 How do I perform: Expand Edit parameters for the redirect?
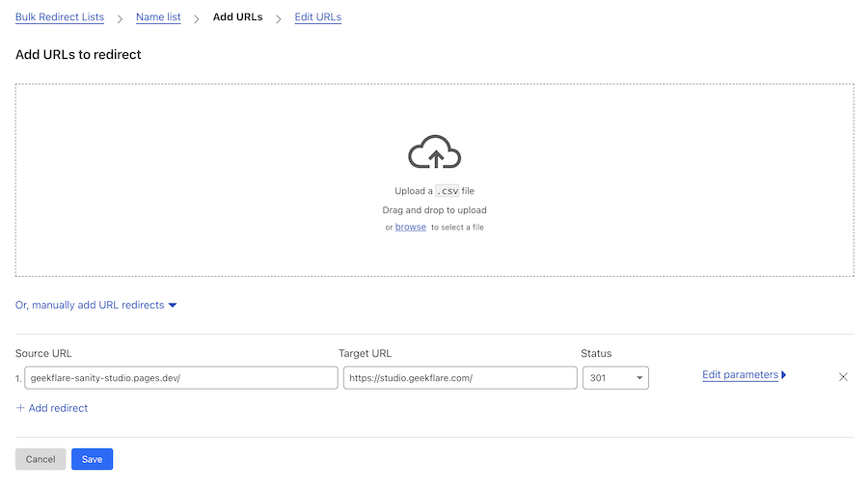point(744,375)
